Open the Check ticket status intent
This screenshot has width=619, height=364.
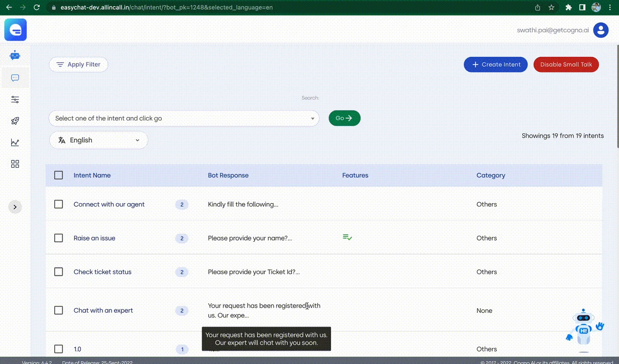click(x=102, y=272)
